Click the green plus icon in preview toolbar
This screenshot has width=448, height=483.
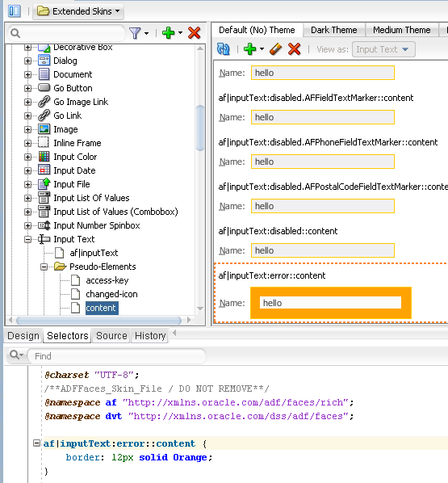[249, 49]
